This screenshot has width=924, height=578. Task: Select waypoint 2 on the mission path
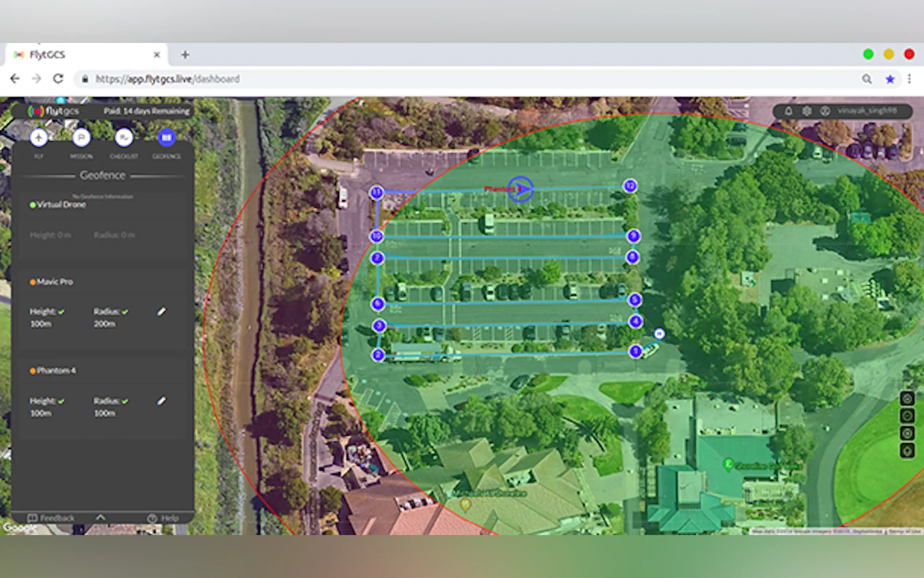(378, 355)
